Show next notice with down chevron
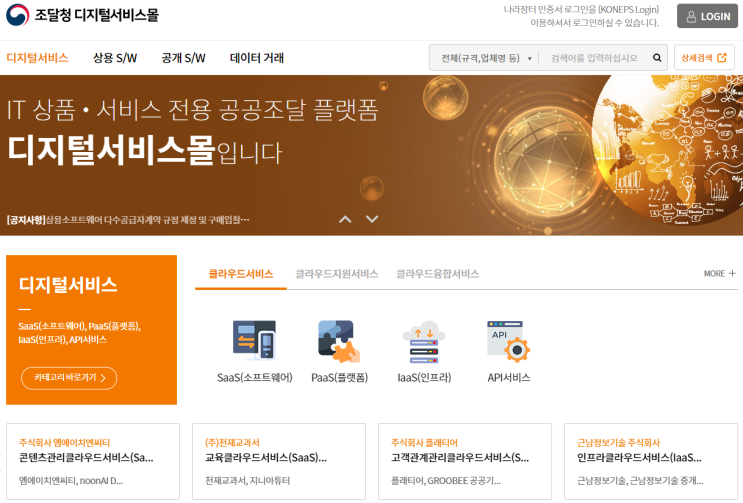The height and width of the screenshot is (503, 743). pyautogui.click(x=372, y=219)
